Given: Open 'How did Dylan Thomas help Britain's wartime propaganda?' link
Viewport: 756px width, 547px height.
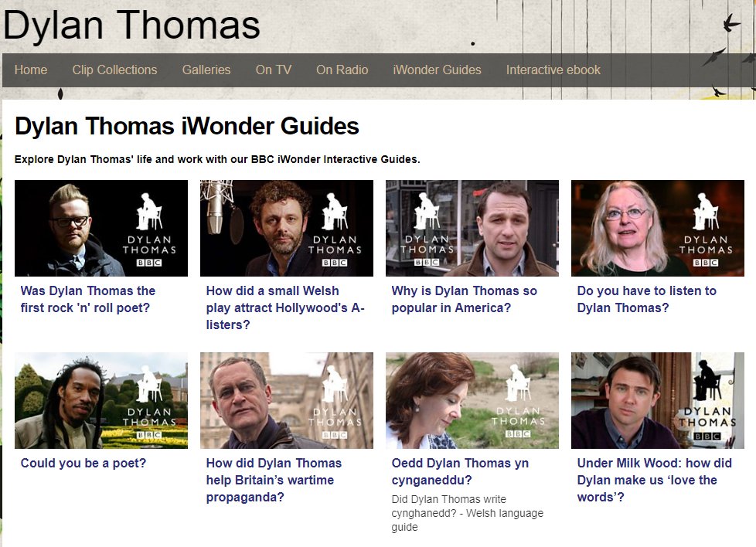Looking at the screenshot, I should pyautogui.click(x=274, y=480).
